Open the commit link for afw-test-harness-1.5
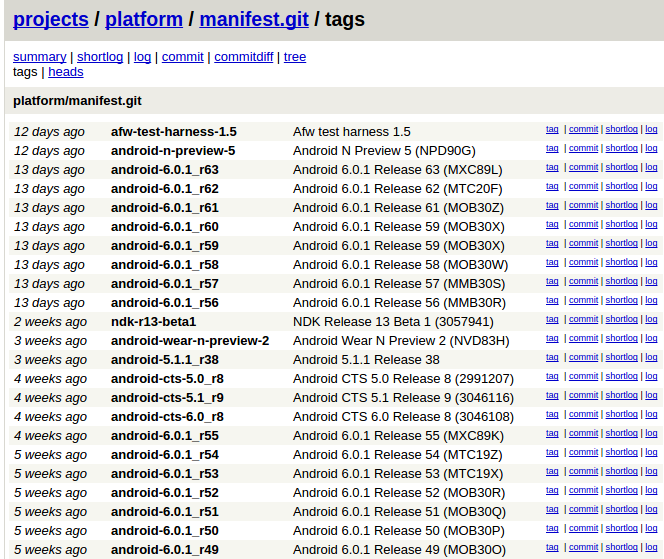Screen dimensions: 664x559 tap(584, 129)
